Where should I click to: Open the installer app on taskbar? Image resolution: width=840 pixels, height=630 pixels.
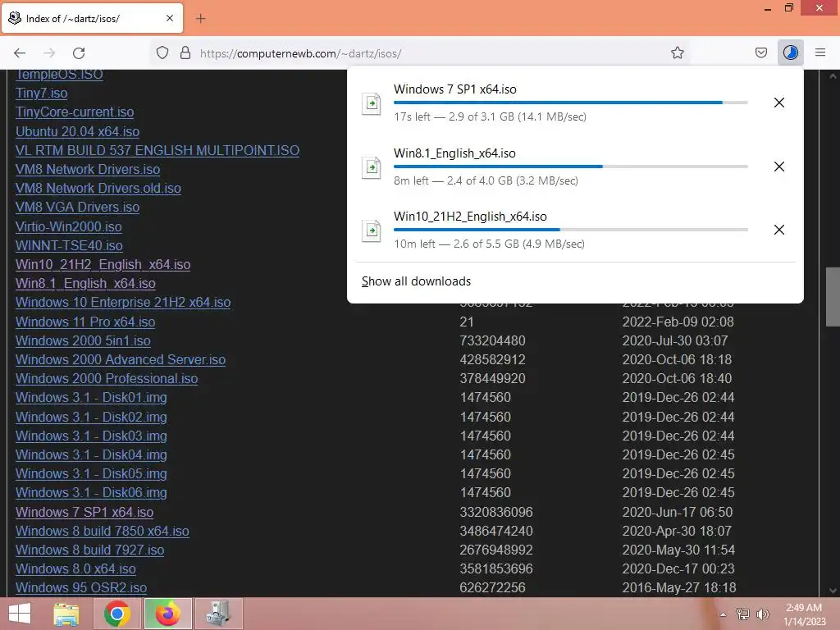[218, 614]
